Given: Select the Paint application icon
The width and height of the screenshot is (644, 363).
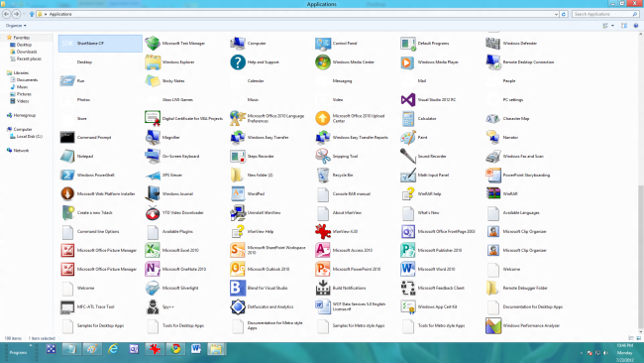Looking at the screenshot, I should tap(408, 137).
